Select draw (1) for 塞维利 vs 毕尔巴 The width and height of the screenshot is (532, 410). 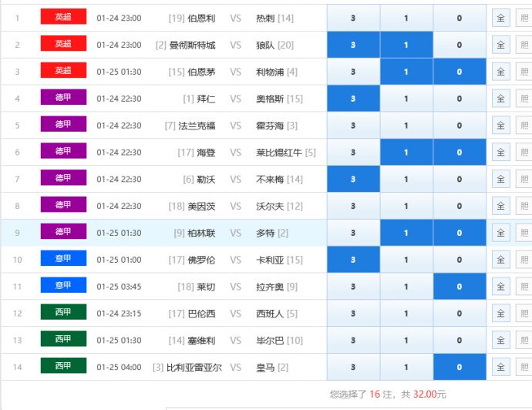(x=406, y=341)
